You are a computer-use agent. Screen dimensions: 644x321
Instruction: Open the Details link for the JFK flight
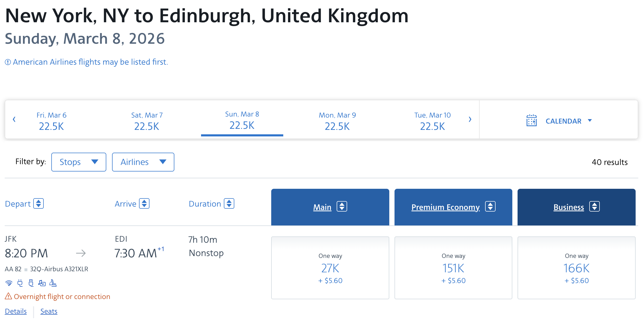coord(15,311)
